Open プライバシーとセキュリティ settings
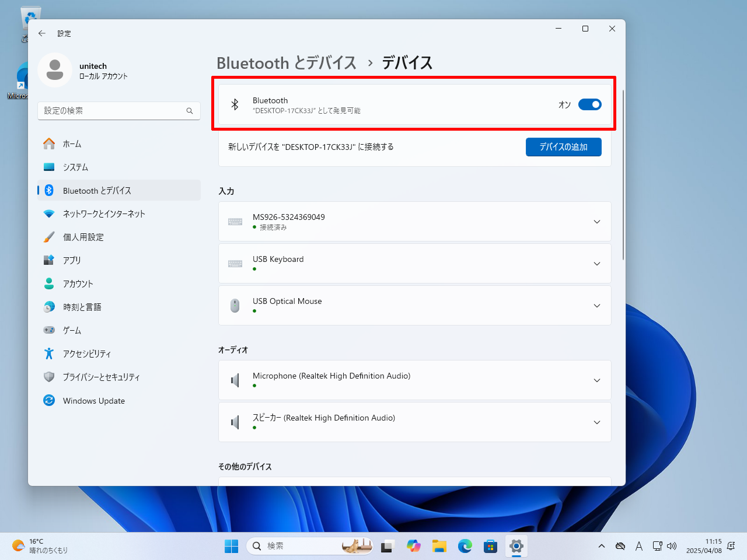This screenshot has height=560, width=747. click(119, 377)
